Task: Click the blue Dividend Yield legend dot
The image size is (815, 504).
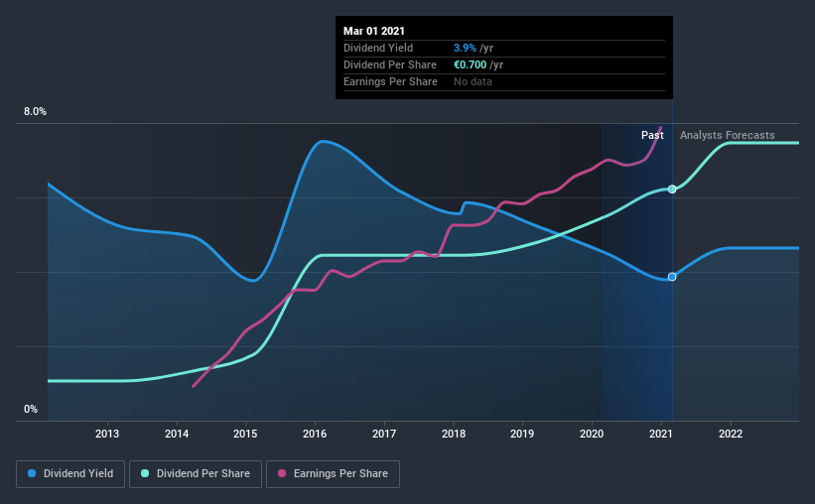Action: point(32,473)
